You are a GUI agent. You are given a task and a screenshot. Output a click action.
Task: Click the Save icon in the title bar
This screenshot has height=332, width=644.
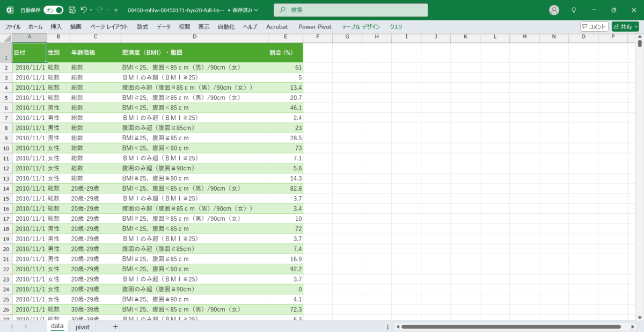tap(72, 10)
